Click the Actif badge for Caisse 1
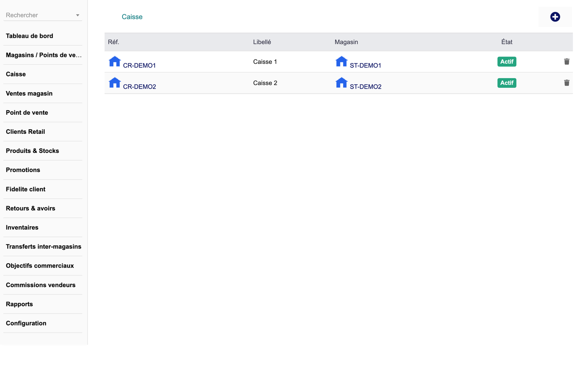Screen dimensions: 588x373 pyautogui.click(x=507, y=61)
